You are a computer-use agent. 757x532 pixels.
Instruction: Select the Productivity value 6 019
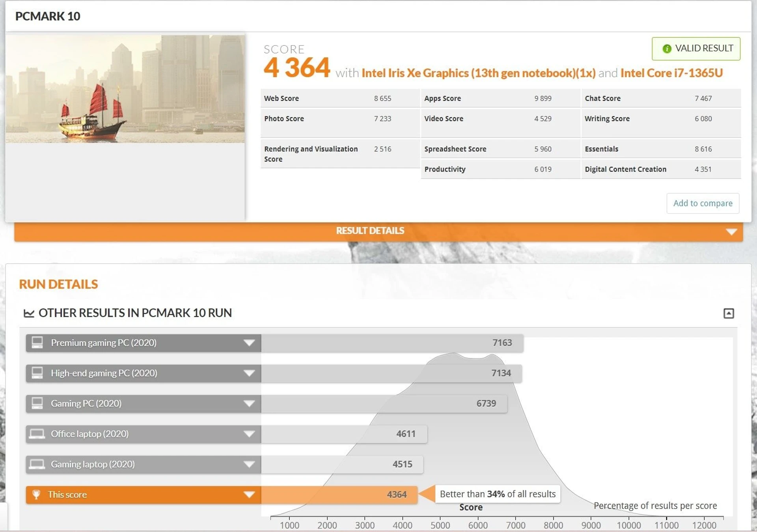click(543, 169)
